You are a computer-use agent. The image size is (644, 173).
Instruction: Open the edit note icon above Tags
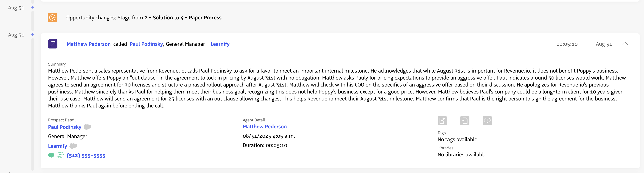442,121
